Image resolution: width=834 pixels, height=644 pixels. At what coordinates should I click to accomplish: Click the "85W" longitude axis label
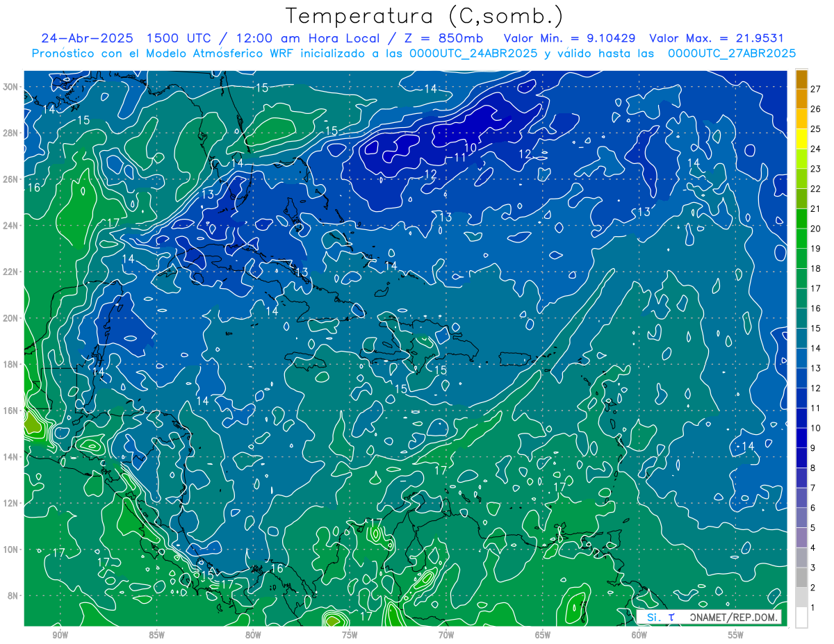click(156, 635)
